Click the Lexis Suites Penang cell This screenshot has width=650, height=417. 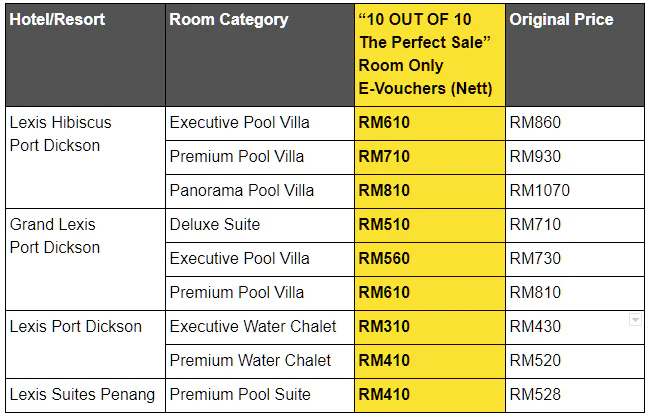pos(85,395)
